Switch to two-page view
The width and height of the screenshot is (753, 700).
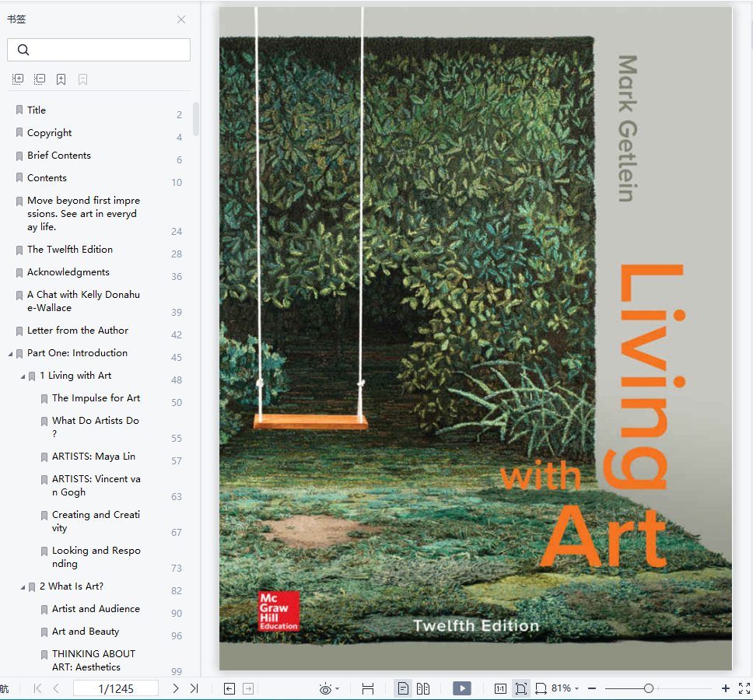423,689
